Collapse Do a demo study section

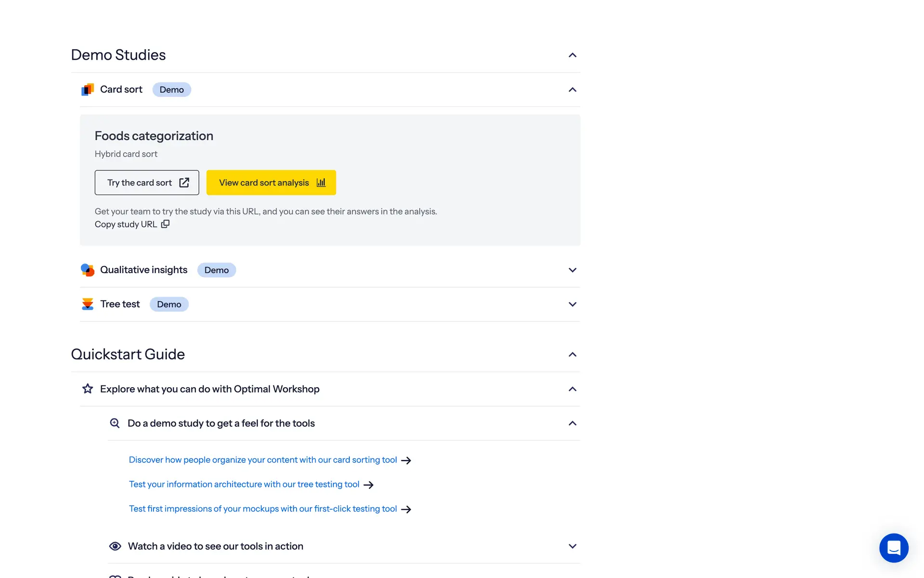[572, 423]
